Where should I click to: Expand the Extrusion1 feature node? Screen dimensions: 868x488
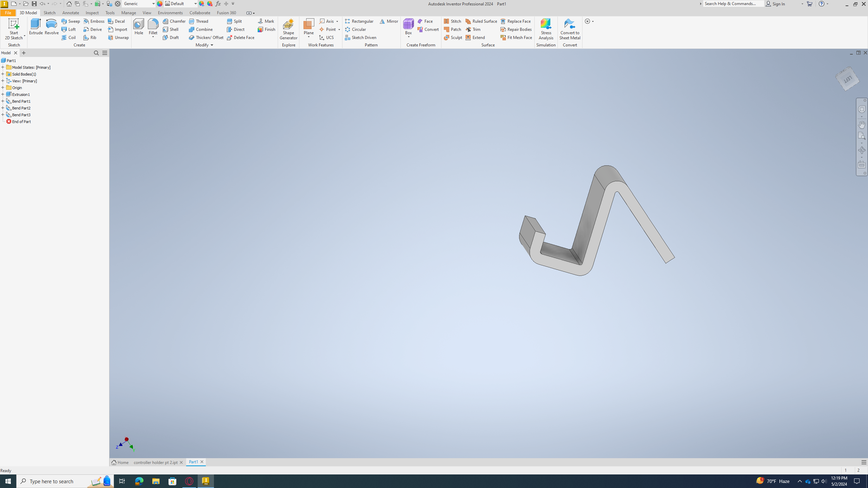click(x=3, y=94)
